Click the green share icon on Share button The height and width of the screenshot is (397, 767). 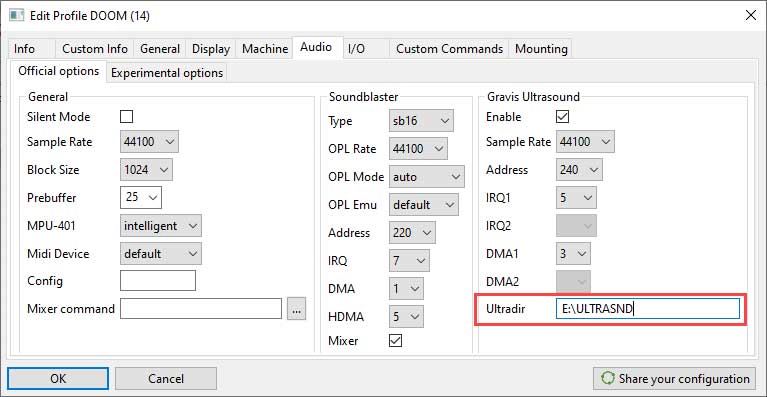(608, 379)
